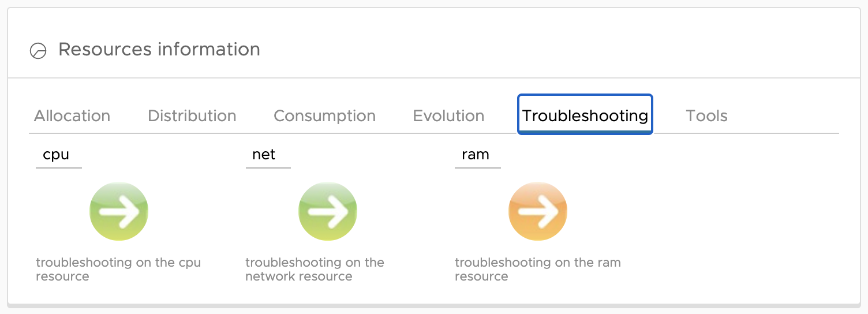Click the 'troubleshooting on the cpu resource' text
The image size is (868, 314).
pyautogui.click(x=118, y=269)
